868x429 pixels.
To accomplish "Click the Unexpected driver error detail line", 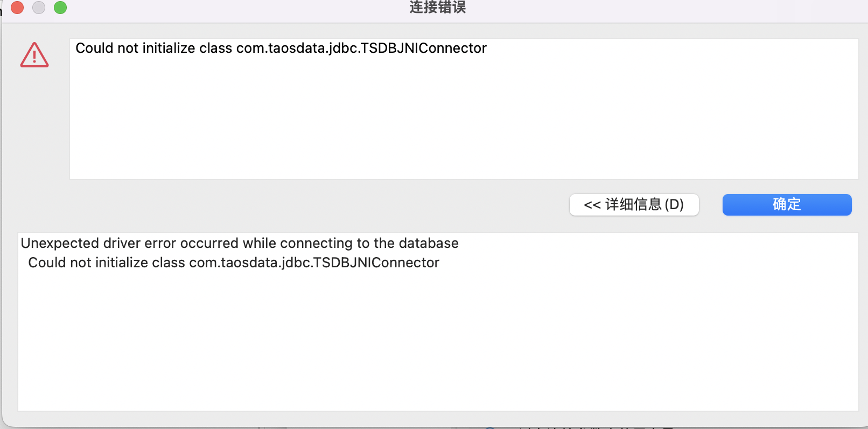I will 239,243.
